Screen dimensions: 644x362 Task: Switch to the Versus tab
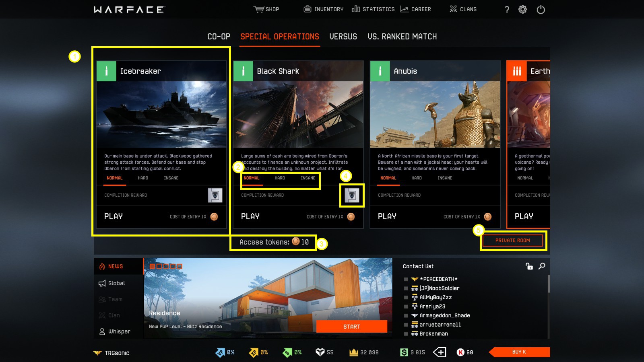point(343,37)
